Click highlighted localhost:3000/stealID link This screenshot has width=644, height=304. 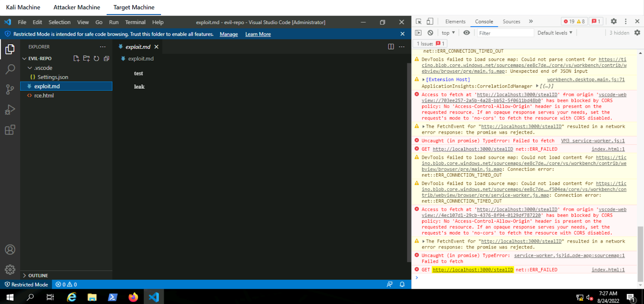click(473, 270)
